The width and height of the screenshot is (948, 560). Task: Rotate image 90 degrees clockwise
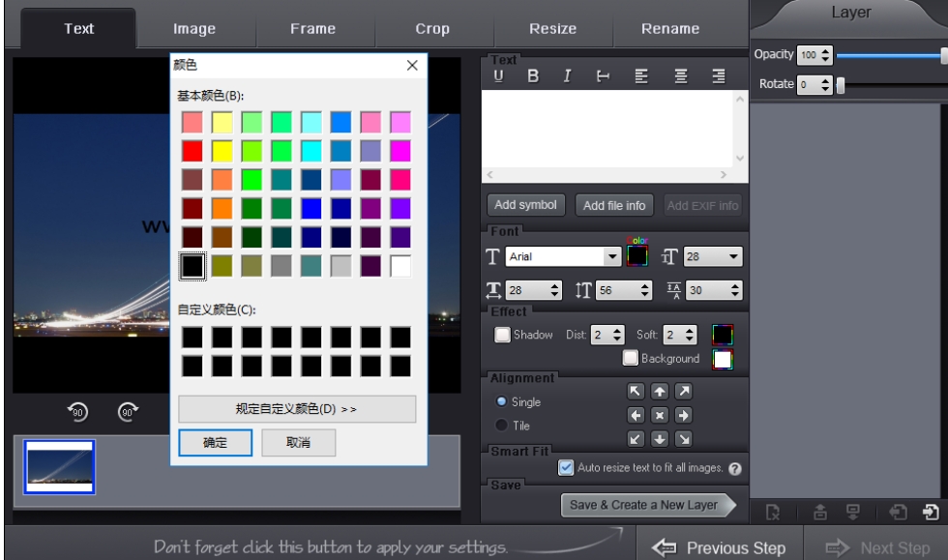tap(127, 412)
